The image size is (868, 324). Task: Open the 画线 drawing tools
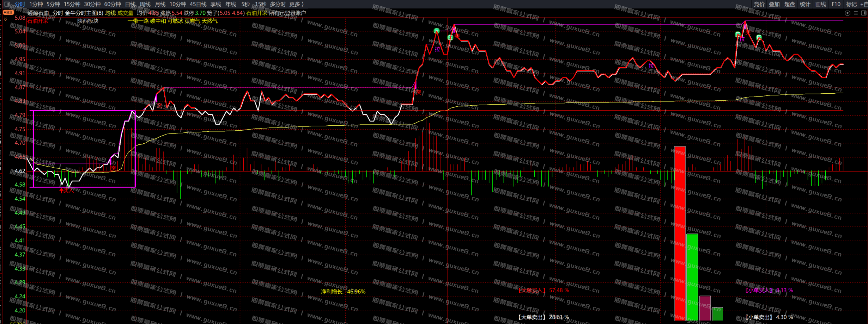[x=820, y=4]
